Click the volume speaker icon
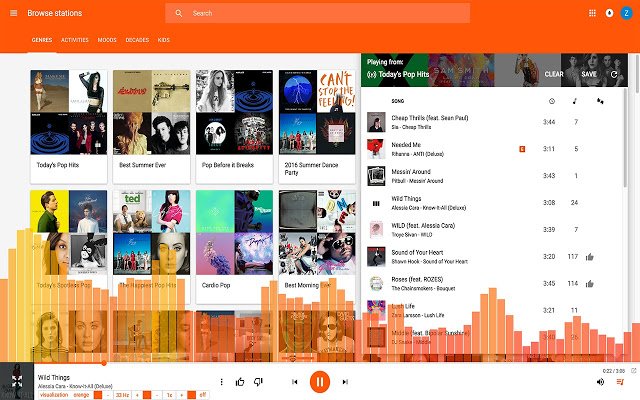 coord(600,382)
